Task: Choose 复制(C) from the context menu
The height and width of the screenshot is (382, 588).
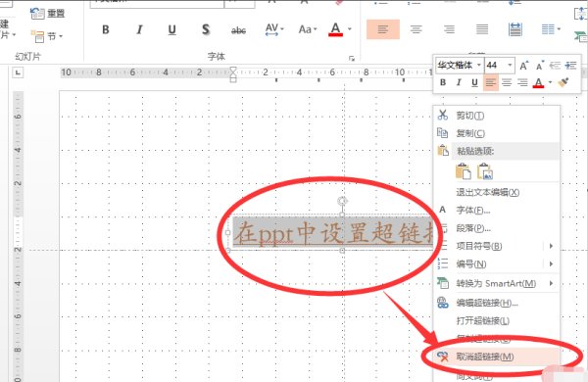Action: click(497, 133)
